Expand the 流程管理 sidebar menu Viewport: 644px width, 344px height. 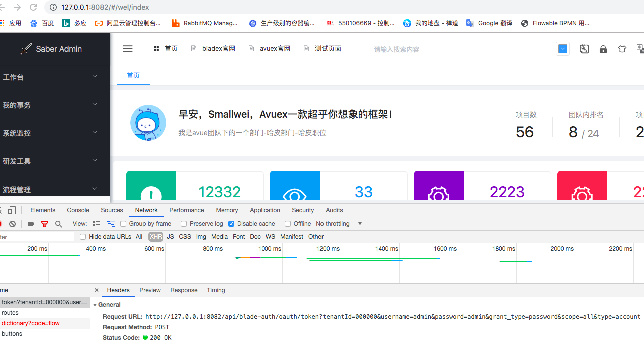(55, 189)
